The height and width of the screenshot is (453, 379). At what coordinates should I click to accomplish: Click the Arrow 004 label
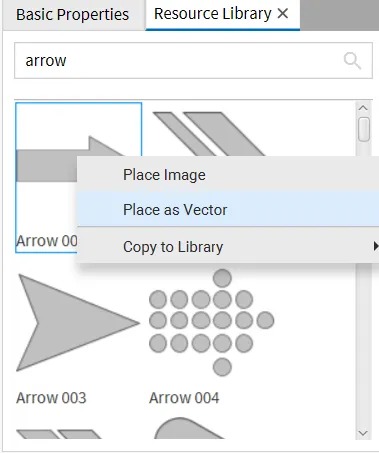184,398
